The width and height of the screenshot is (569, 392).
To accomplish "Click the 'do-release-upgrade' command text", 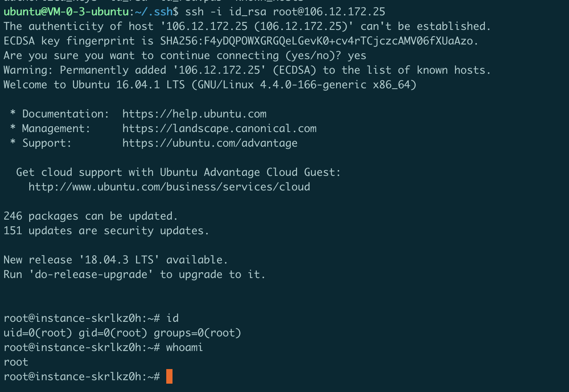I will pos(90,275).
